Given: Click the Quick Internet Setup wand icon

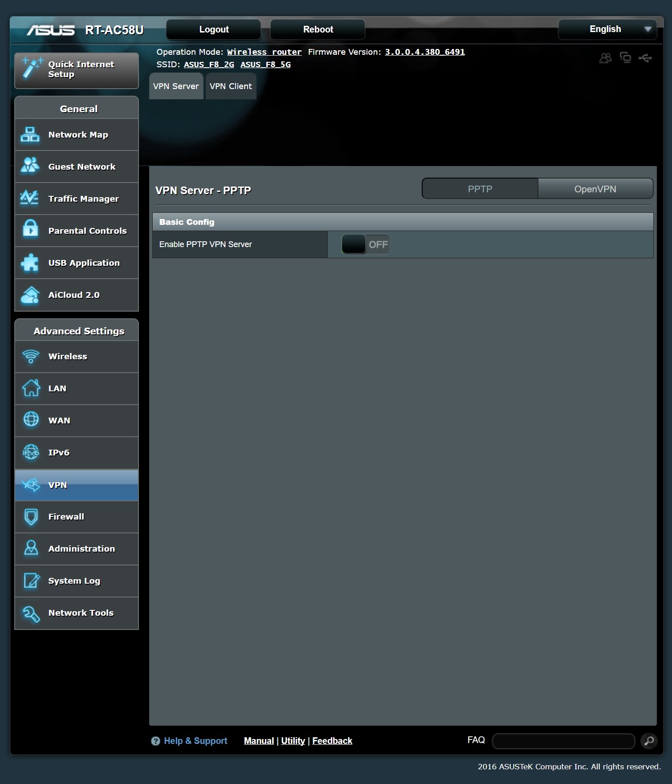Looking at the screenshot, I should pyautogui.click(x=32, y=68).
